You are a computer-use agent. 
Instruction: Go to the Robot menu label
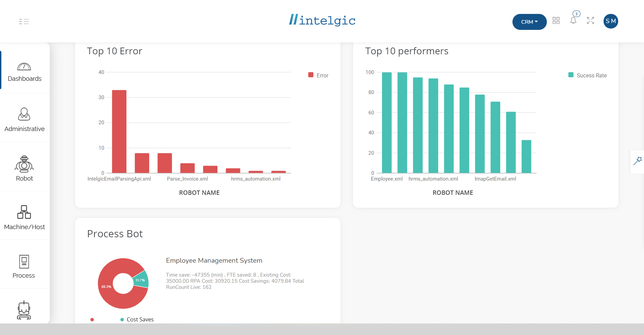pyautogui.click(x=24, y=179)
